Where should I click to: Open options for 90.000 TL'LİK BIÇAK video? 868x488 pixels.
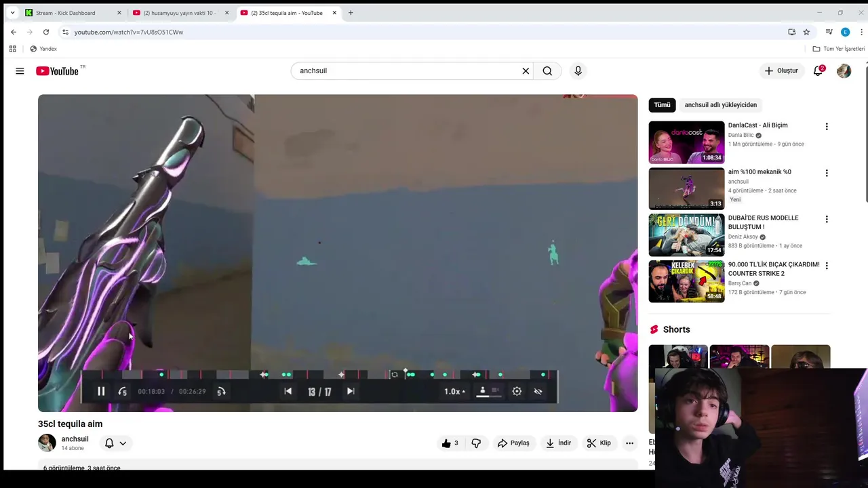tap(826, 266)
